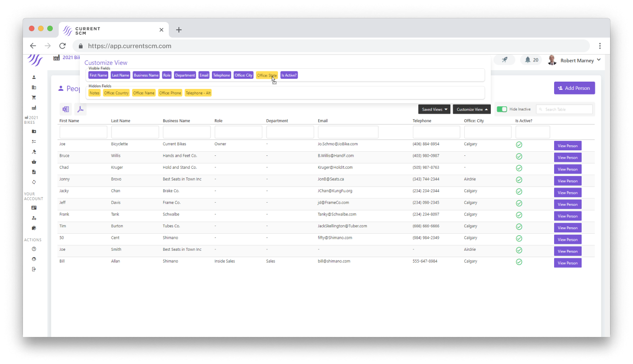Open the shopping cart sidebar icon
633x364 pixels.
(34, 97)
